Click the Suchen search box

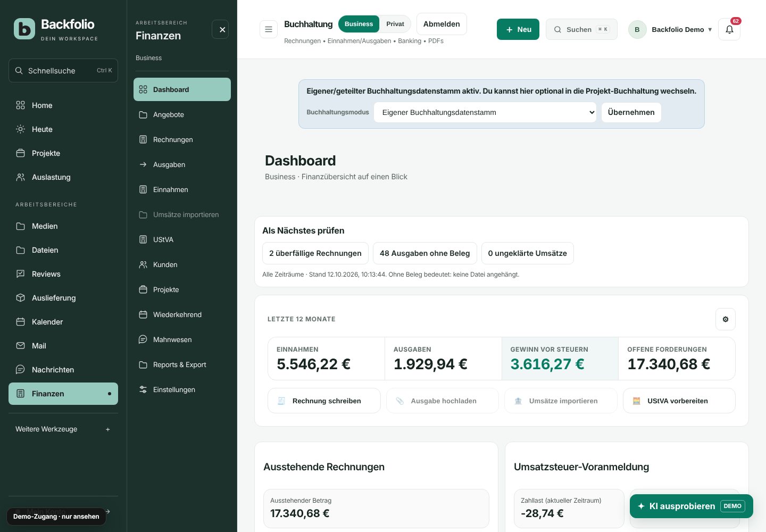coord(581,29)
